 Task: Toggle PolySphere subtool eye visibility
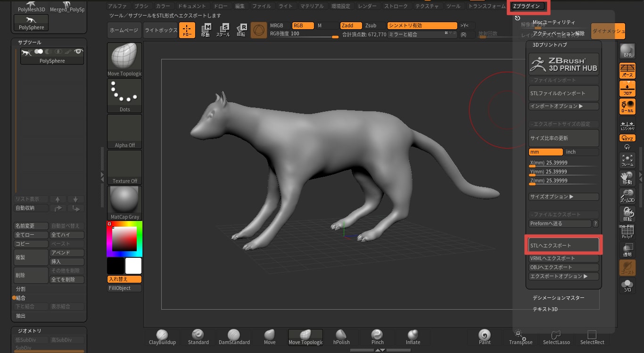[x=78, y=51]
